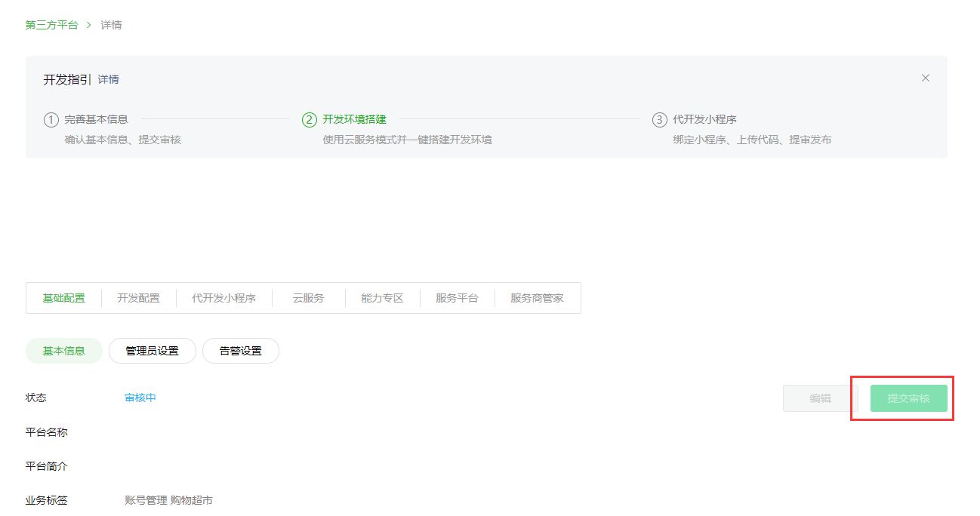Open the 第三方平台 breadcrumb link
The image size is (980, 516).
click(51, 25)
